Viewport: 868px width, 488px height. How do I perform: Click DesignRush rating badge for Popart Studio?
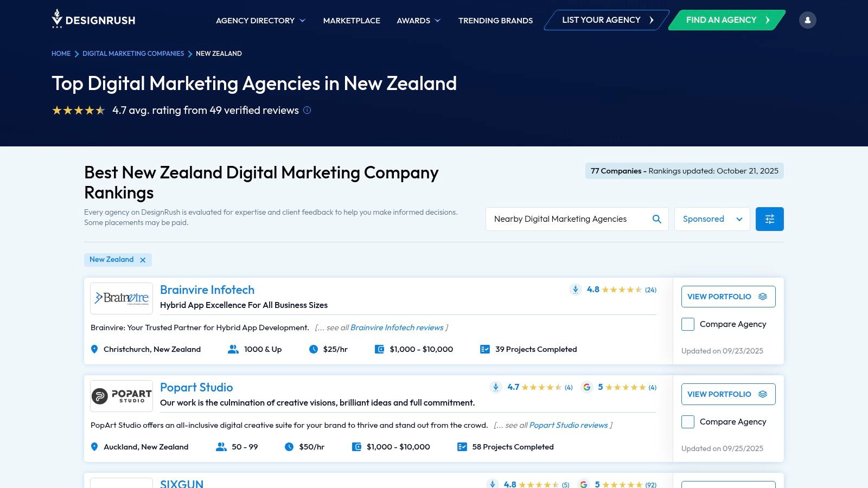496,387
